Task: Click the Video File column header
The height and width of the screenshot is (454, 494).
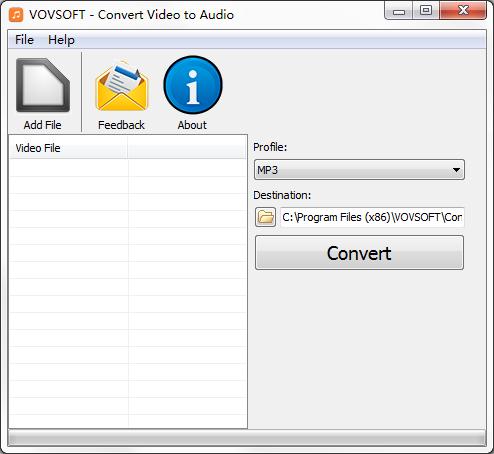Action: coord(68,148)
